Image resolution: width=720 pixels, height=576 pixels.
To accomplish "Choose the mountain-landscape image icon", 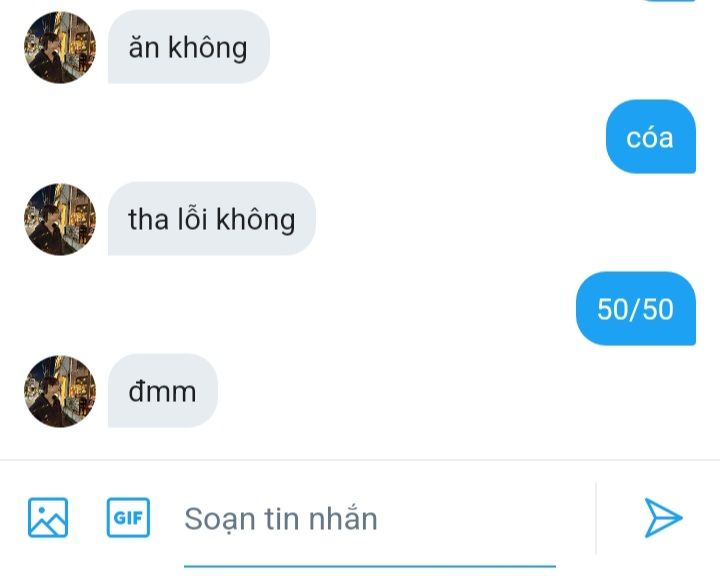I will pos(48,517).
